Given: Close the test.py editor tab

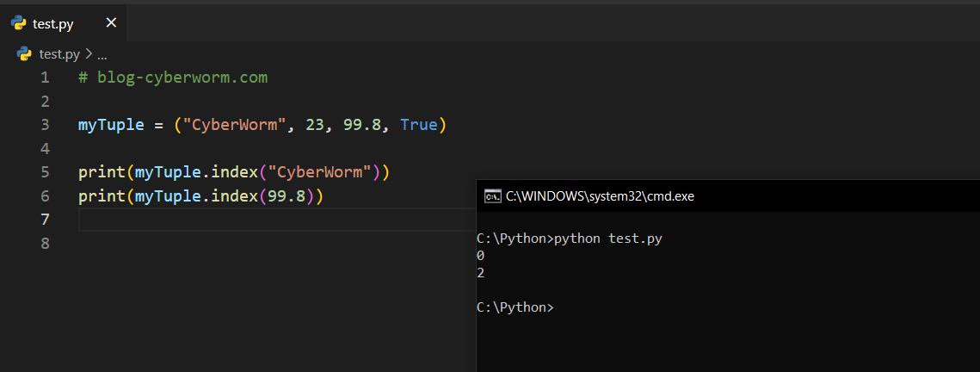Looking at the screenshot, I should [111, 23].
